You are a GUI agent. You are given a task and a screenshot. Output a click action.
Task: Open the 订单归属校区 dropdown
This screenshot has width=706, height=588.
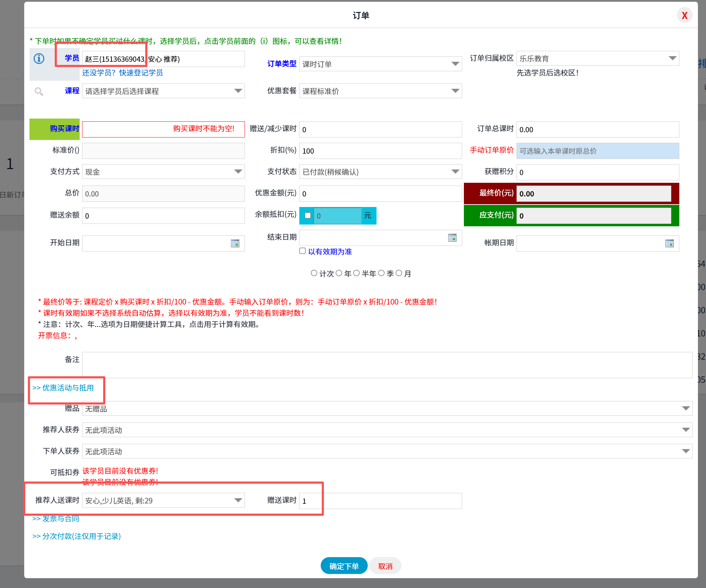598,59
